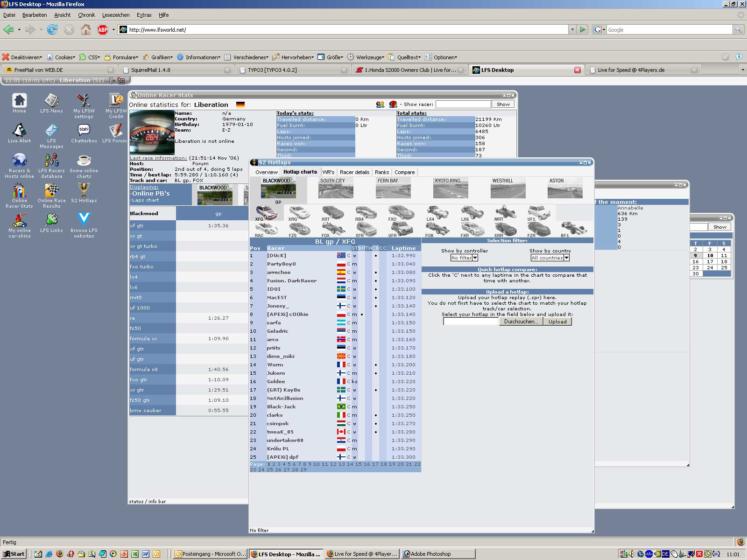Select the XRG car icon
Screen dimensions: 747x560
pos(299,213)
